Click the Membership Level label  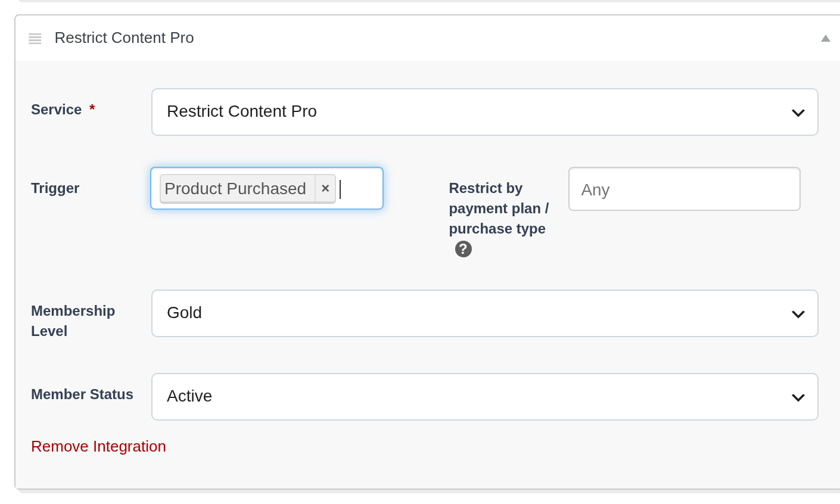73,321
